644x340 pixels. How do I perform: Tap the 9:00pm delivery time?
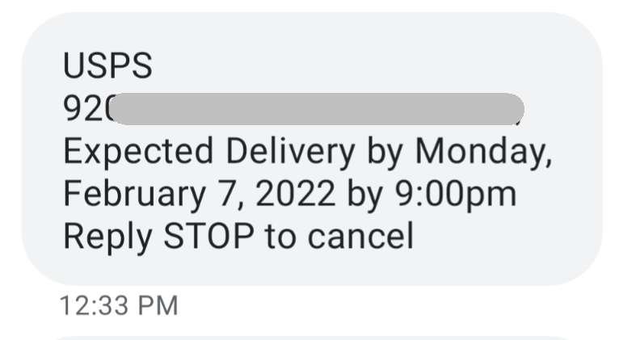click(456, 195)
